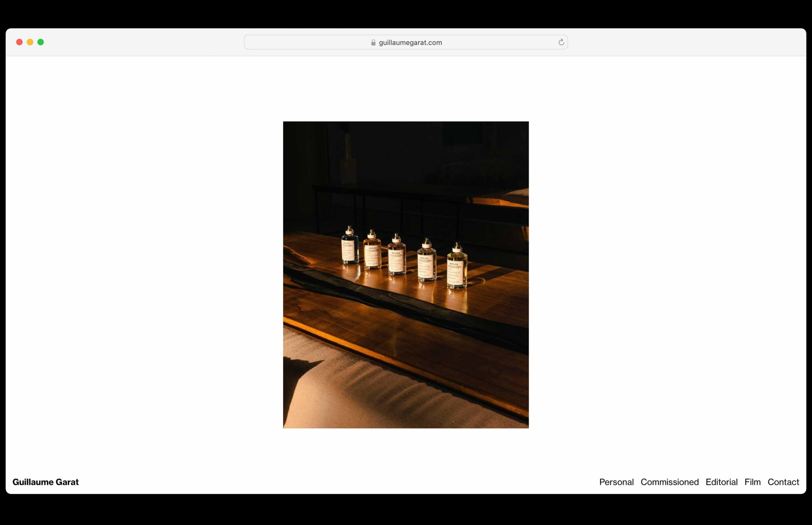Click the center of the featured photograph
This screenshot has height=525, width=812.
point(406,275)
